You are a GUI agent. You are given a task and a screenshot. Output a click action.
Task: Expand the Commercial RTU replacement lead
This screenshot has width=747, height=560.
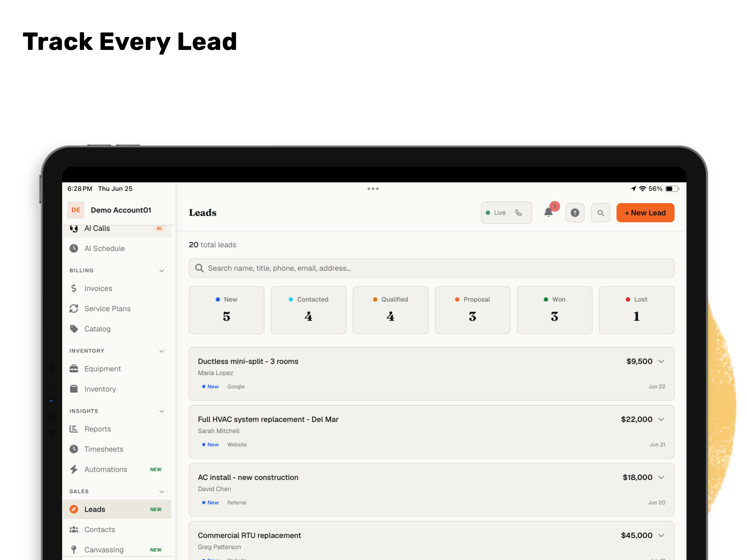[x=661, y=535]
